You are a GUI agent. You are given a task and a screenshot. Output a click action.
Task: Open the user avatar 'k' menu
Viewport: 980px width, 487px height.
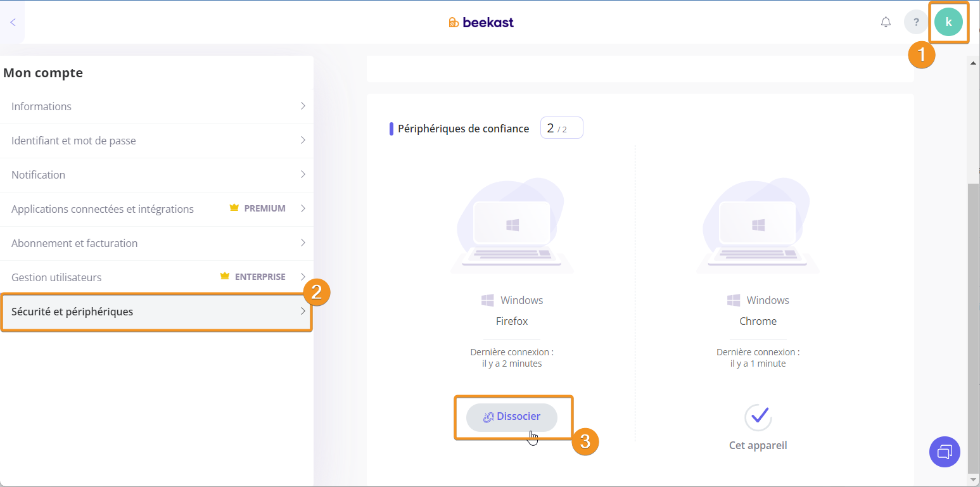pyautogui.click(x=948, y=22)
